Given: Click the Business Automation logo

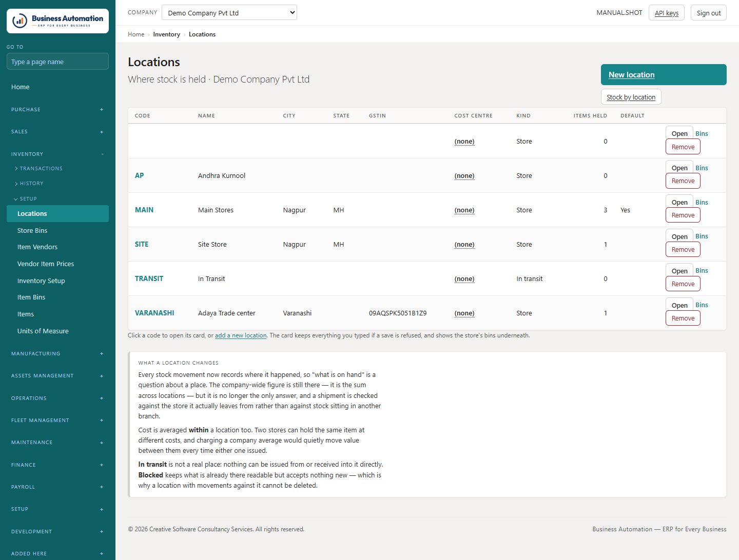Looking at the screenshot, I should tap(57, 21).
